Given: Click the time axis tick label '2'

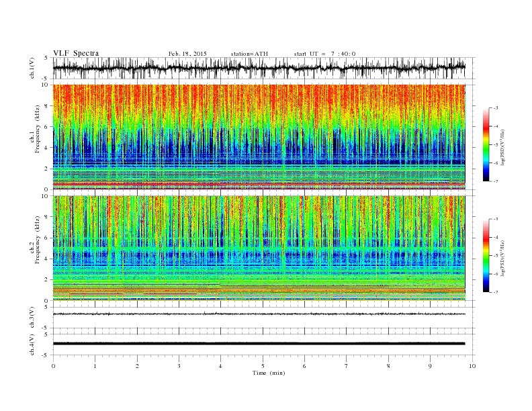Looking at the screenshot, I should pos(137,366).
